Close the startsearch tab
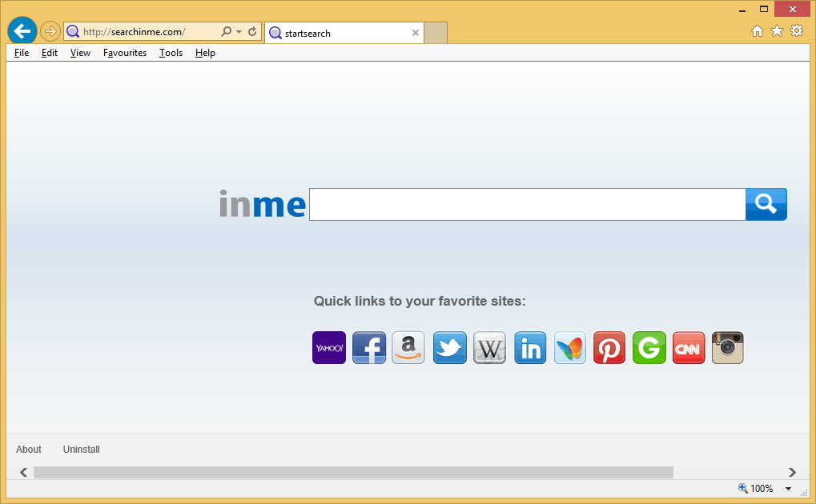The image size is (816, 504). [416, 33]
